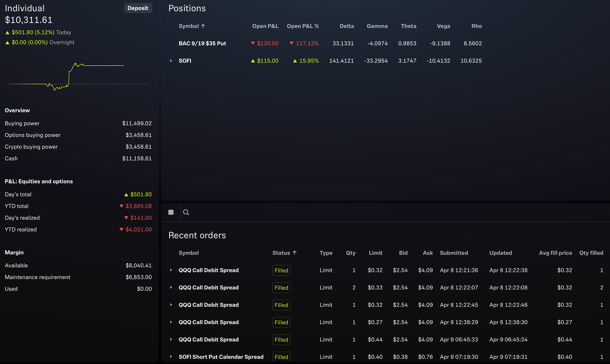Sort positions by Gamma header
Viewport: 610px width, 364px height.
click(x=377, y=26)
